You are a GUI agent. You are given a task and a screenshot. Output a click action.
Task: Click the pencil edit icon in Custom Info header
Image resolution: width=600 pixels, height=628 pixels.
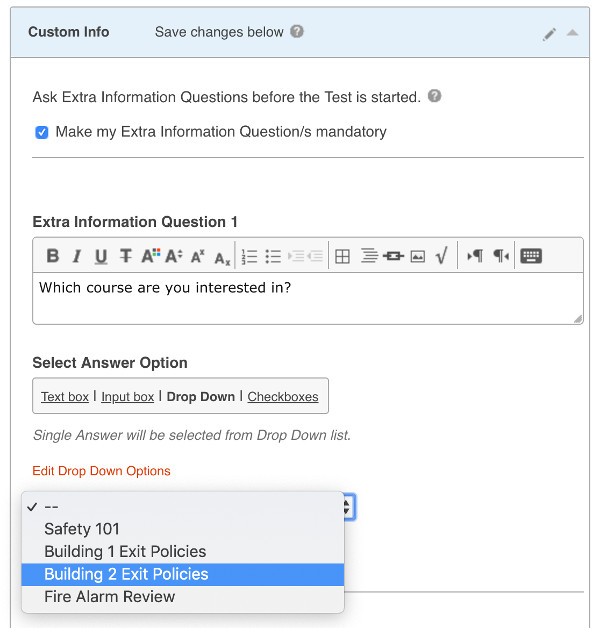549,33
